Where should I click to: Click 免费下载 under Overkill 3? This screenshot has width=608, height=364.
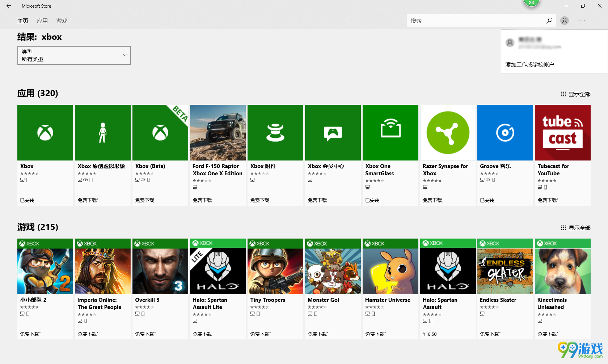point(145,334)
